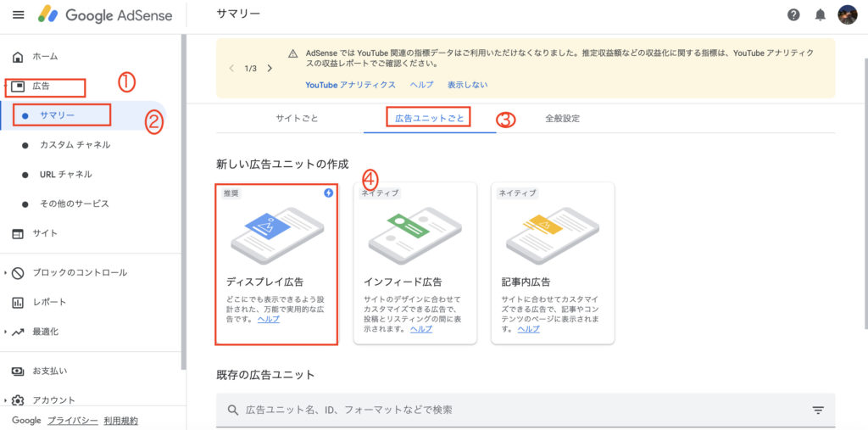Screen dimensions: 868x430
Task: Click the ヘルプ link in the banner
Action: (422, 85)
